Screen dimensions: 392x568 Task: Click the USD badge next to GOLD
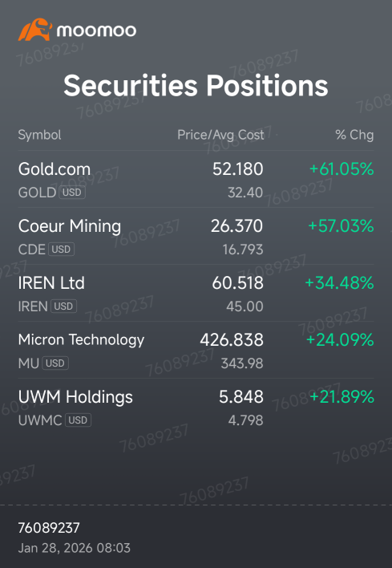tap(72, 193)
